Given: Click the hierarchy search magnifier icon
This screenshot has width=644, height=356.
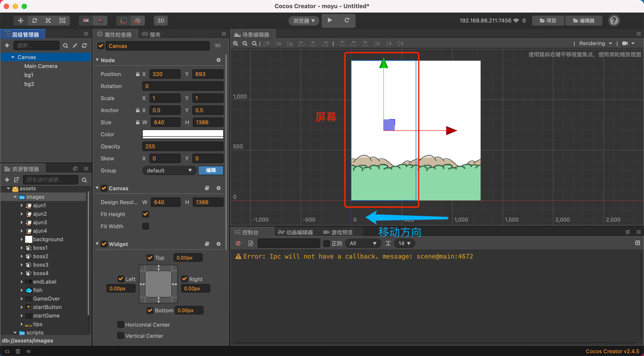Looking at the screenshot, I should 65,46.
